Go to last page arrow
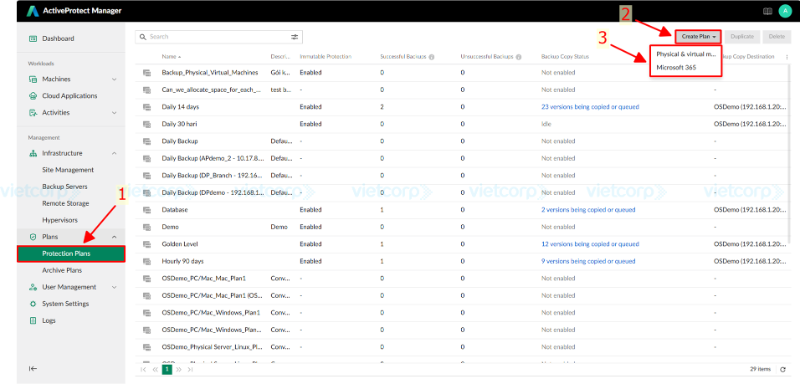Viewport: 800px width, 384px height. tap(190, 369)
